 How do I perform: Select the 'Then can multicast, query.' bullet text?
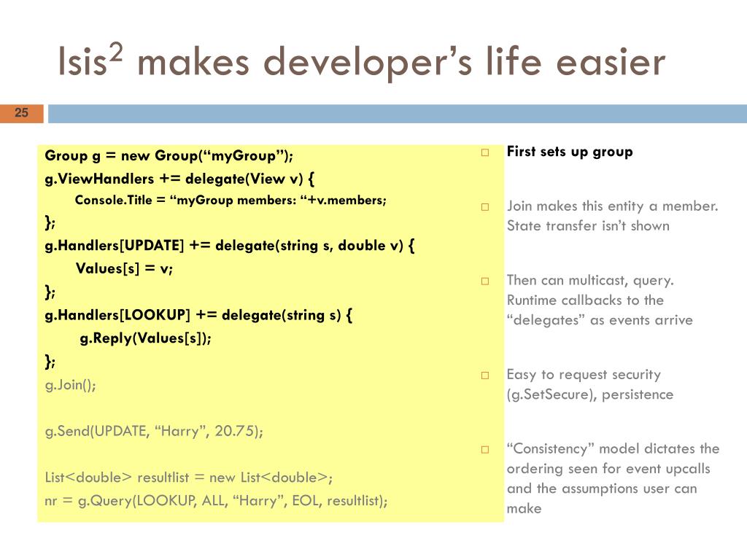point(590,281)
